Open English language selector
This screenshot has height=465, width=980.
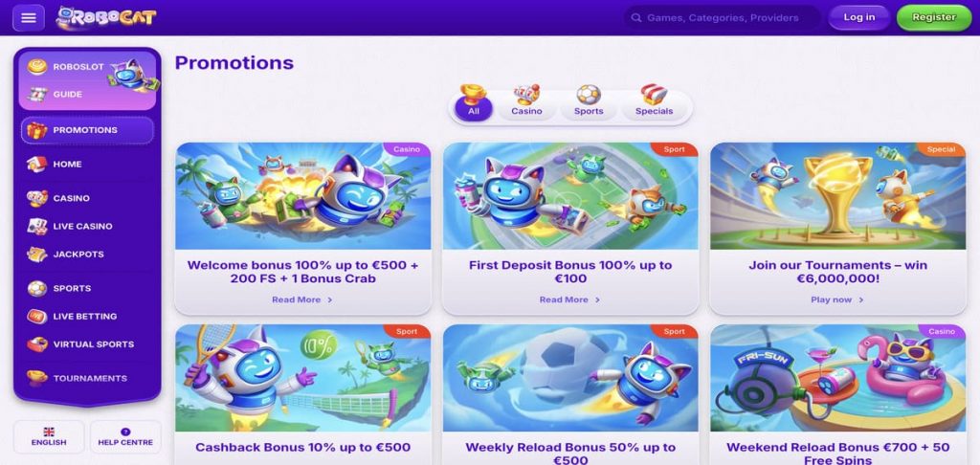coord(49,436)
